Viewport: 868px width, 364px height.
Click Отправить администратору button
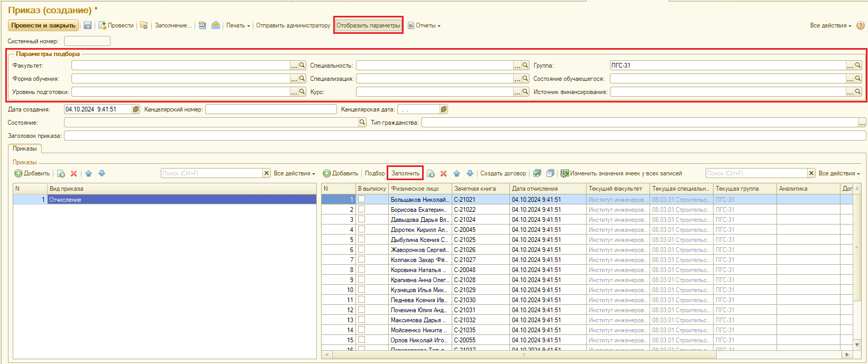[293, 25]
